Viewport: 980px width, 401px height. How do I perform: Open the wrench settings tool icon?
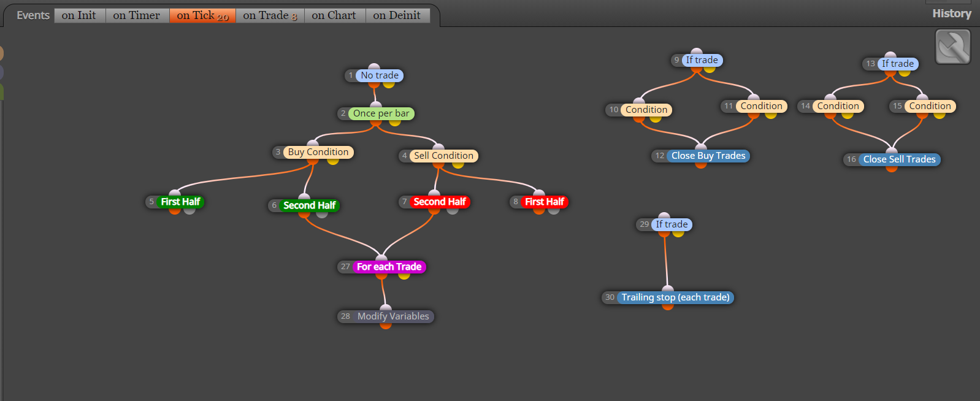952,47
